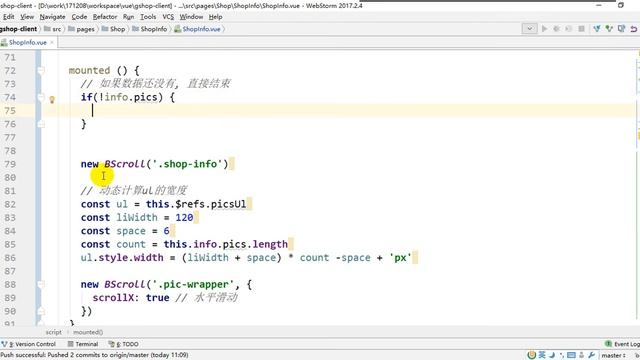This screenshot has width=640, height=360.
Task: Open the Window menu
Action: click(191, 17)
